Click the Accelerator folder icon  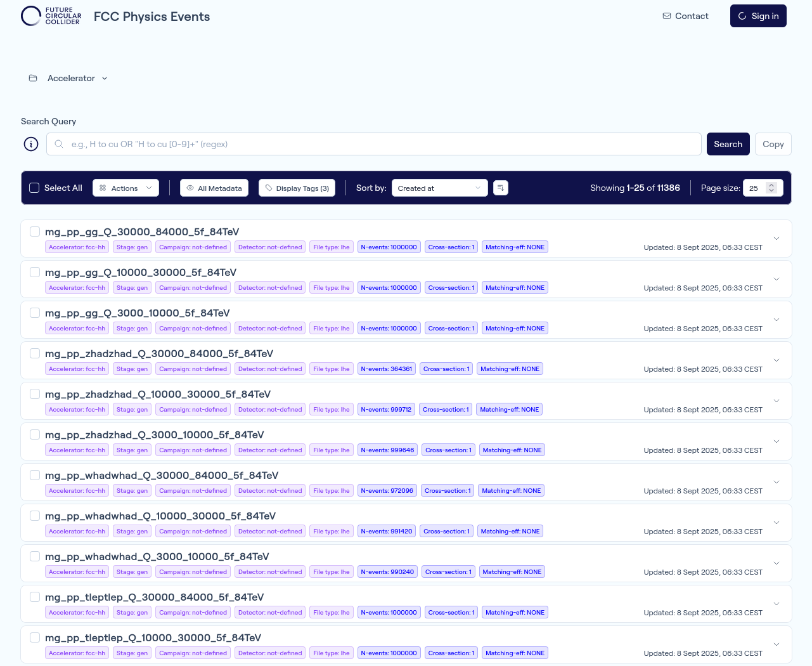(x=33, y=78)
